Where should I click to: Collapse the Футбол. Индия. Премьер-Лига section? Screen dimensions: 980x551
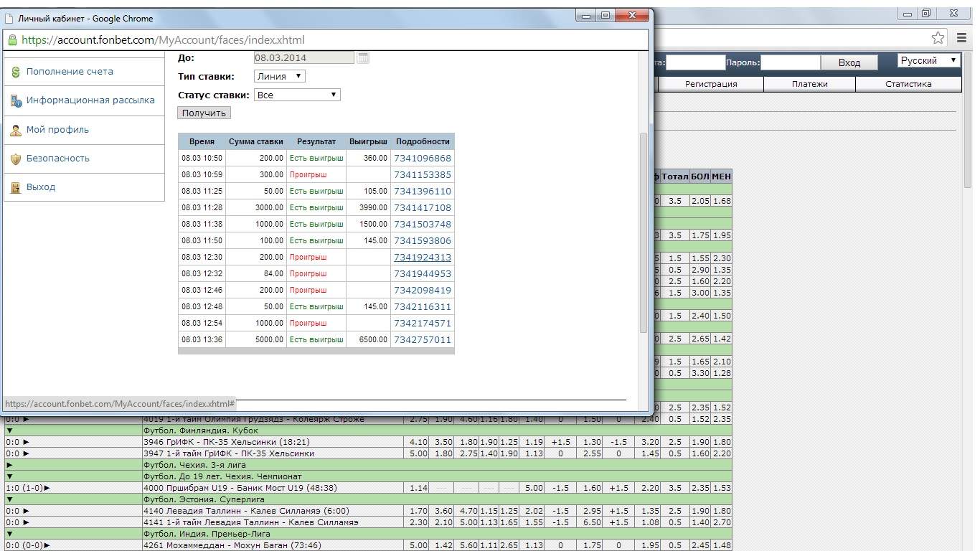click(10, 534)
